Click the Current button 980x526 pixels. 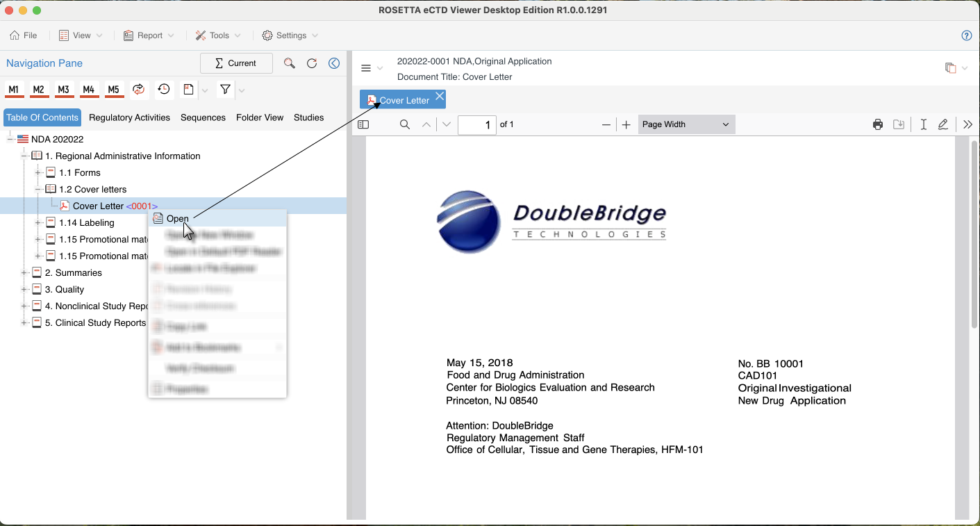(236, 63)
